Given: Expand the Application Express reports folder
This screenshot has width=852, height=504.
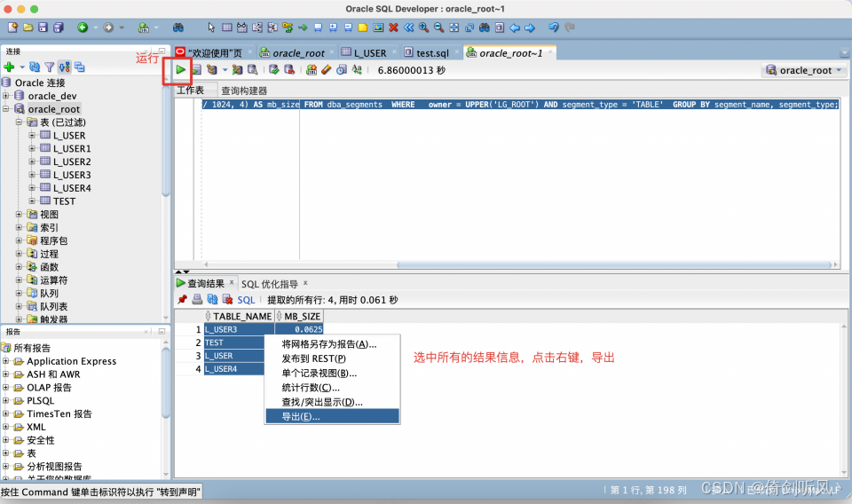Looking at the screenshot, I should point(6,360).
